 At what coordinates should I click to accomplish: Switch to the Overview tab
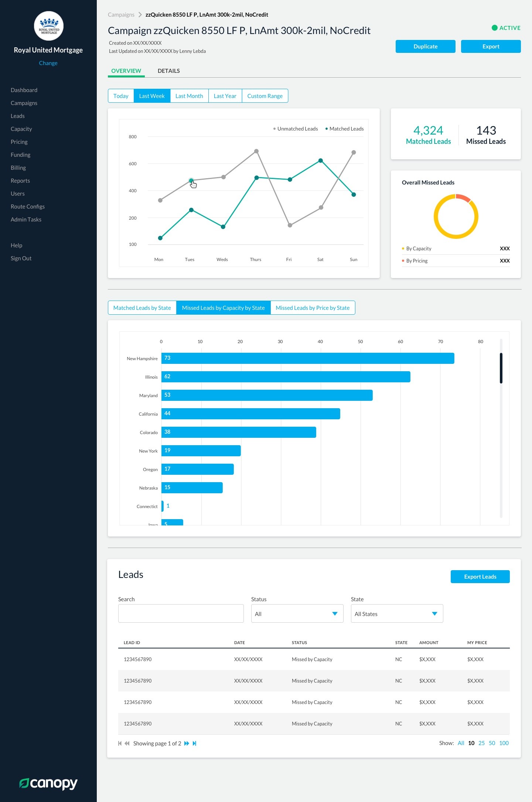click(126, 71)
